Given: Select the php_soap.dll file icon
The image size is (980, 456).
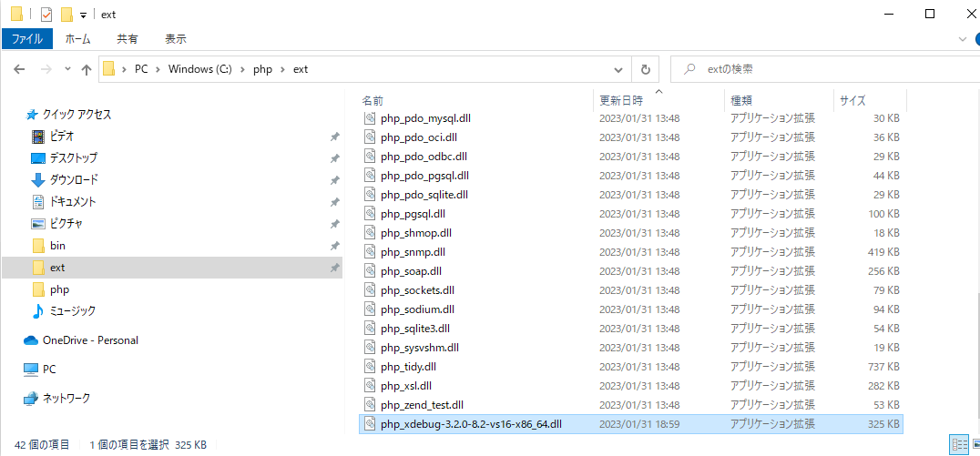Looking at the screenshot, I should (370, 271).
